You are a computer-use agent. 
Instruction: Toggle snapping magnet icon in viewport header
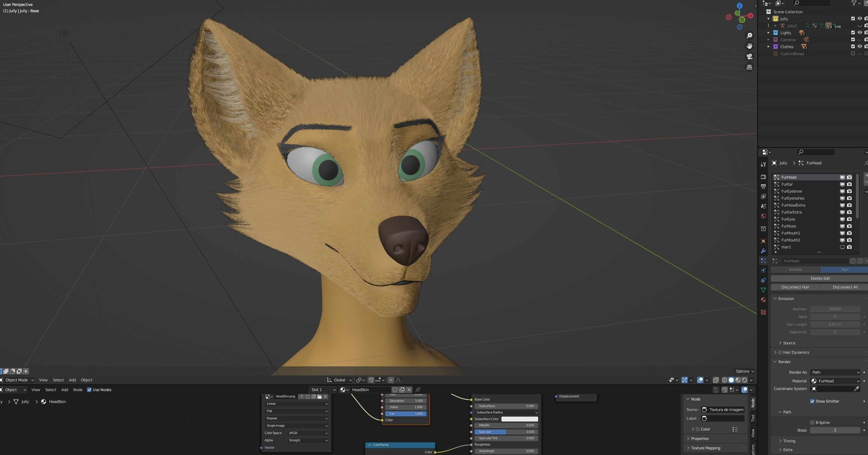tap(371, 380)
